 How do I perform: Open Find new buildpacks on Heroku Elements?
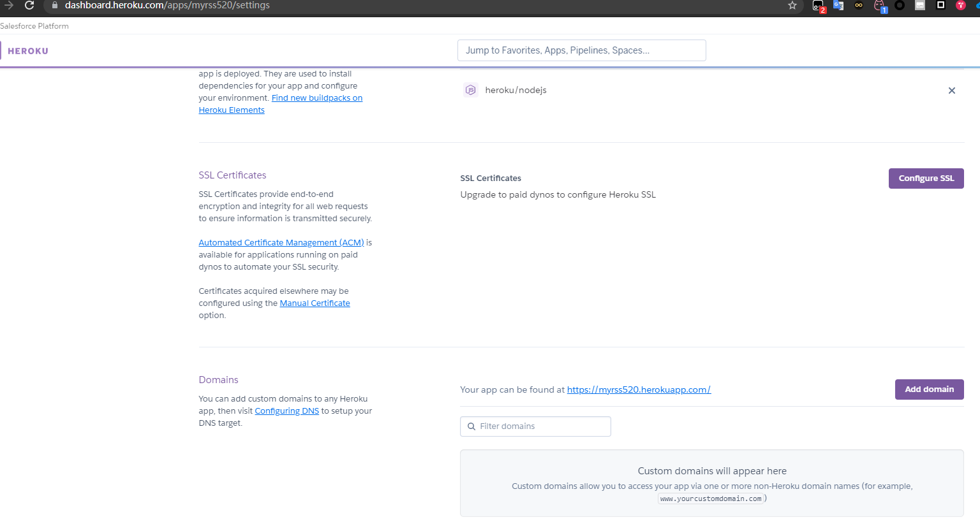point(281,104)
